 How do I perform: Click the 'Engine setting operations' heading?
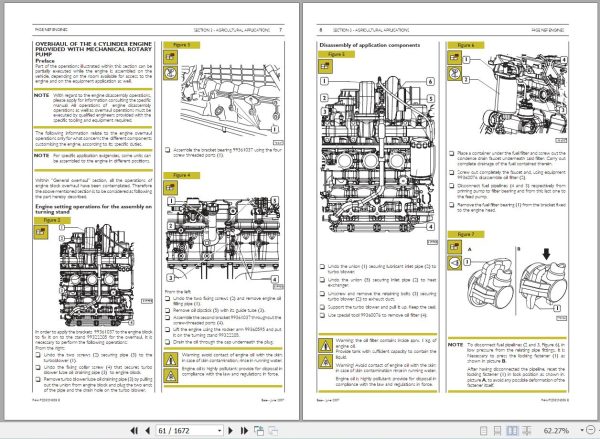[x=93, y=209]
